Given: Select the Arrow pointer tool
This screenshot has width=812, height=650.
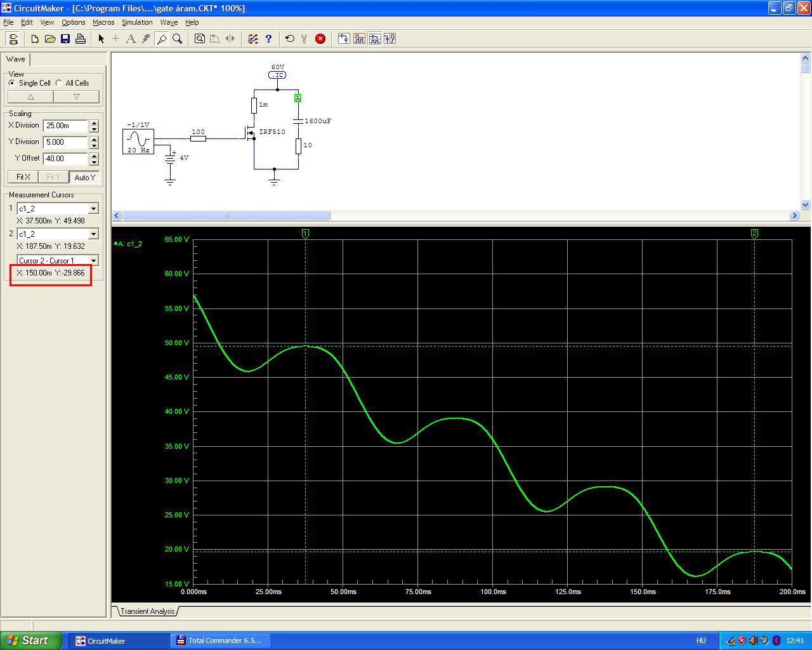Looking at the screenshot, I should [101, 39].
